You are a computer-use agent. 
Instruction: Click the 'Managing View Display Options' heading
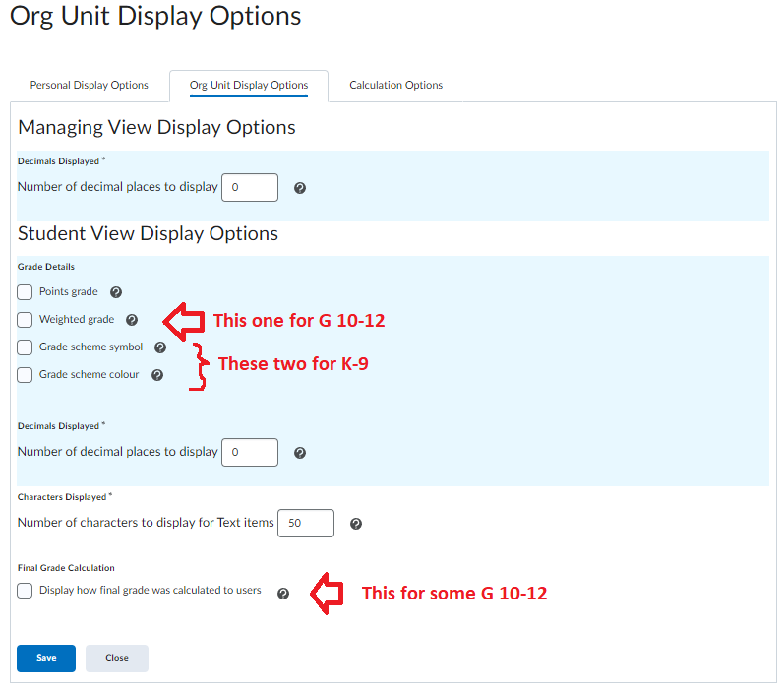point(156,127)
